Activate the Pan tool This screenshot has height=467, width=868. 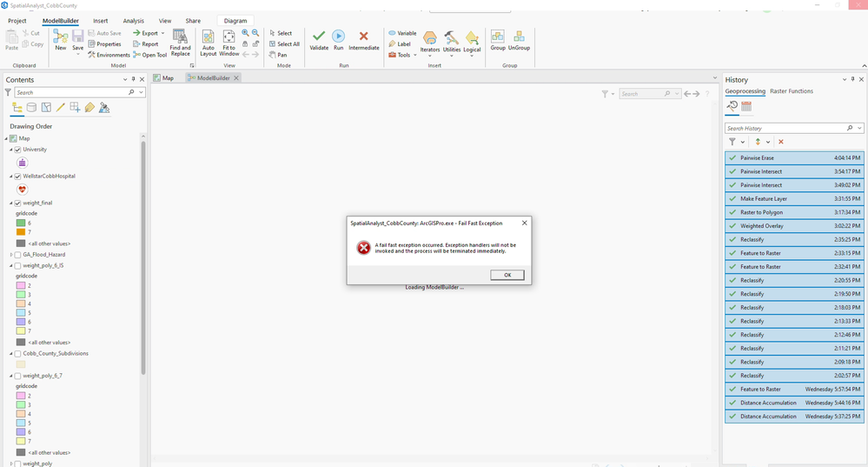click(278, 55)
